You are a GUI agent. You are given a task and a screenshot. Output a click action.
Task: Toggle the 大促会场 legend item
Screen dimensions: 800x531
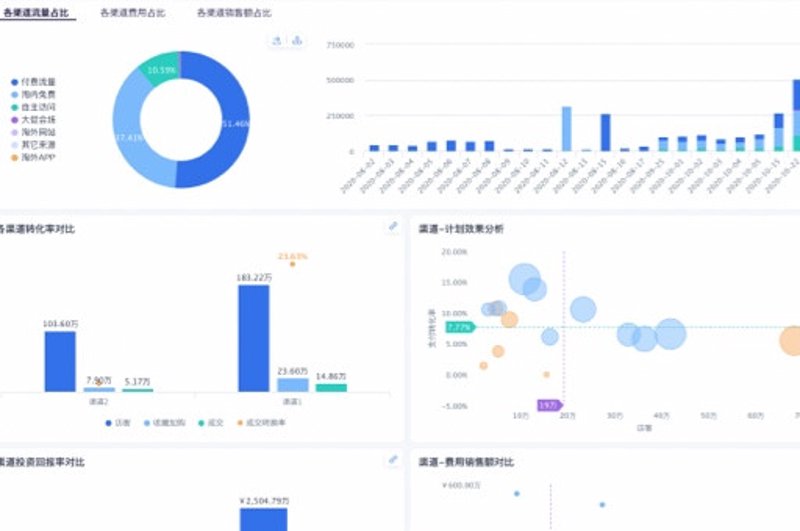33,119
